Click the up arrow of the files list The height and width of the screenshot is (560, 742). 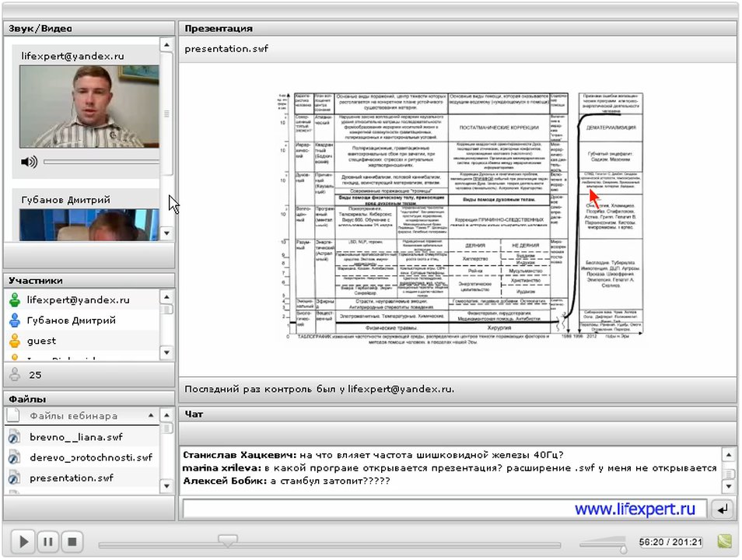click(166, 415)
